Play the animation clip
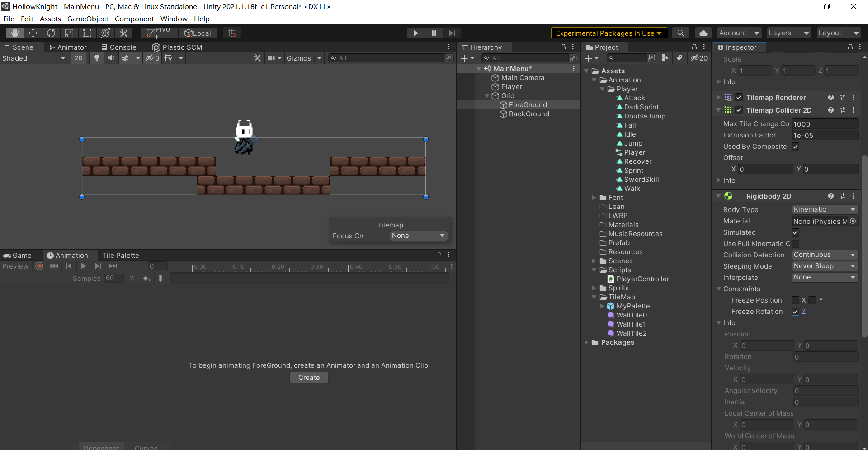 coord(83,266)
